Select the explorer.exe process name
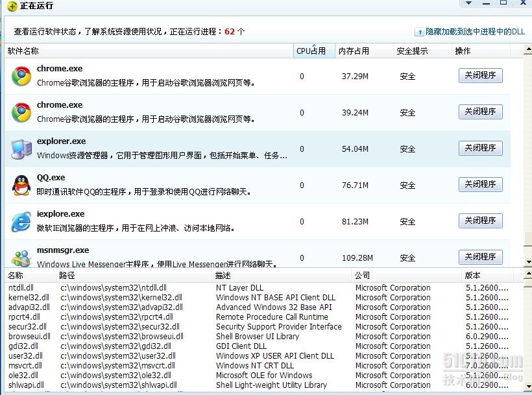This screenshot has height=395, width=532. coord(61,141)
